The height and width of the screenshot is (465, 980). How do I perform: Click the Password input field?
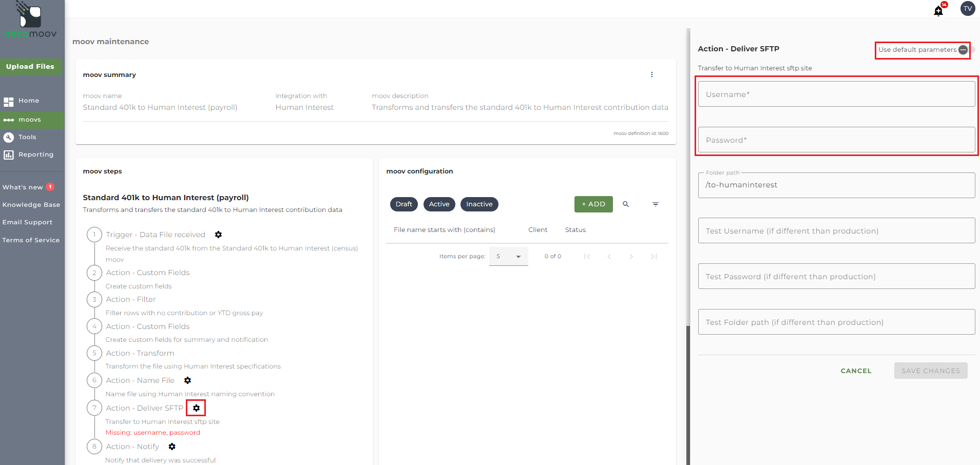tap(836, 140)
